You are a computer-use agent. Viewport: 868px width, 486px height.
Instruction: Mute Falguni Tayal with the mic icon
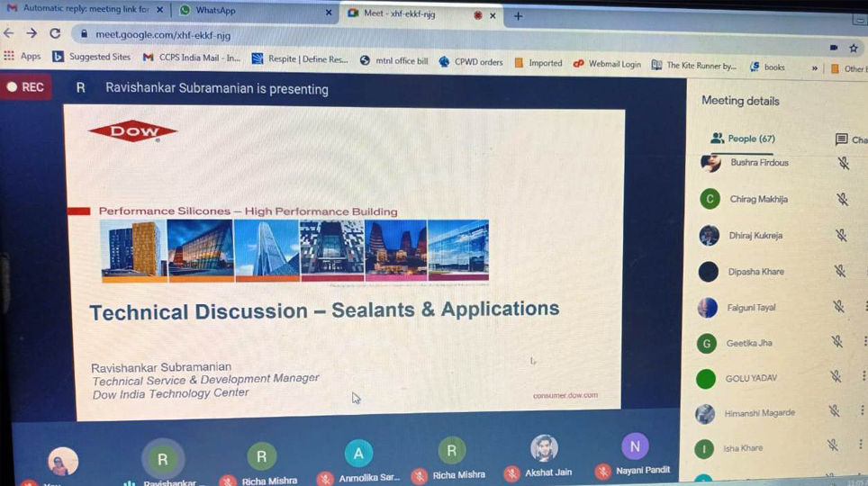[x=838, y=306]
